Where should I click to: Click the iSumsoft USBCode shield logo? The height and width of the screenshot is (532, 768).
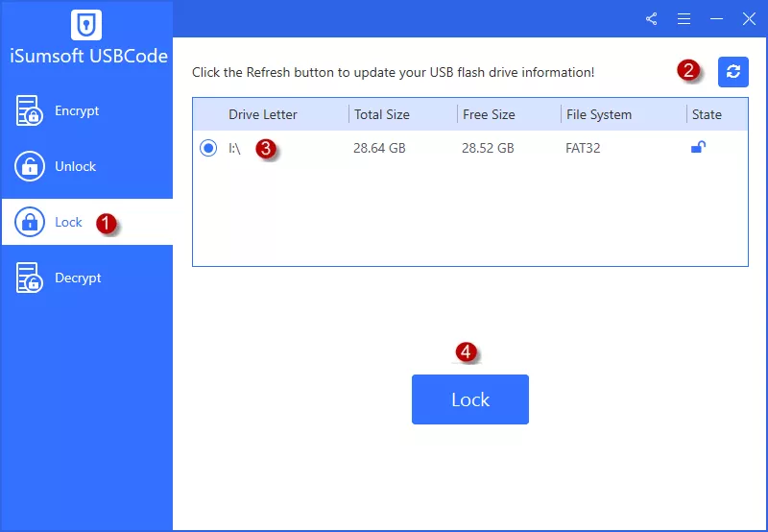86,25
